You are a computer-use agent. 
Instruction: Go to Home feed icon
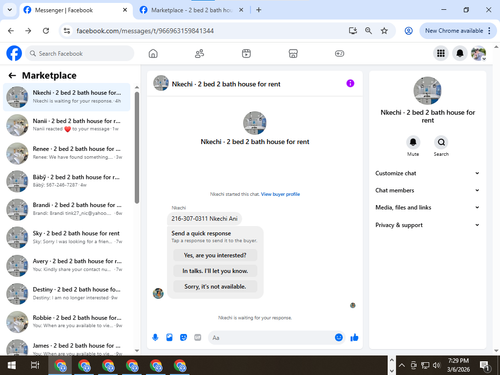click(153, 53)
